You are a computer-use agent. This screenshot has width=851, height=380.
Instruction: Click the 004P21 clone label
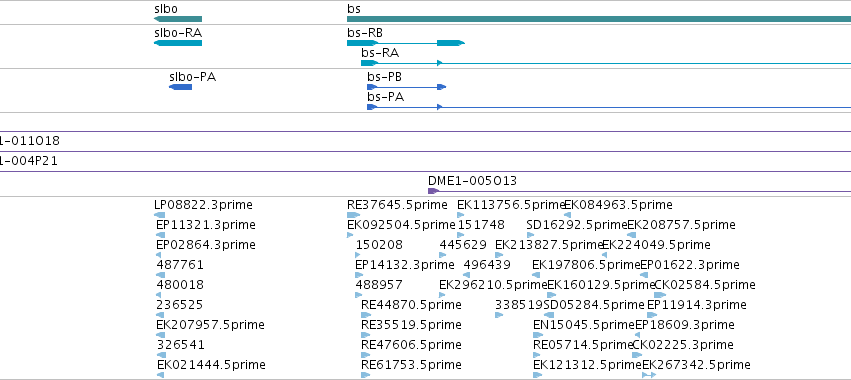pyautogui.click(x=29, y=161)
